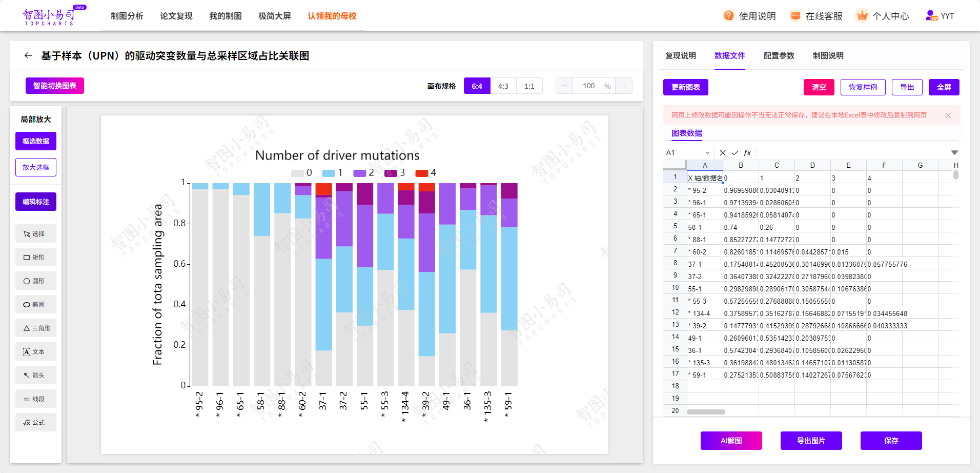Activate the 框选数据 data selection mode
This screenshot has width=980, height=473.
click(36, 141)
